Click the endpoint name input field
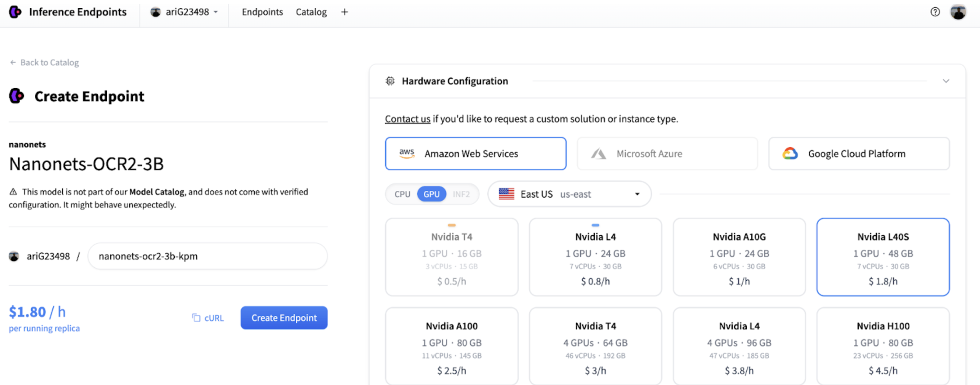 208,256
